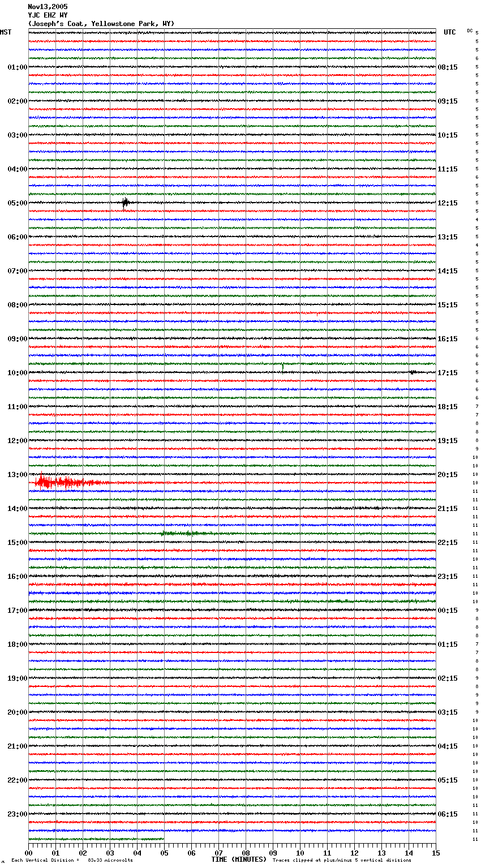Select the 13:00 MST time label

18,475
